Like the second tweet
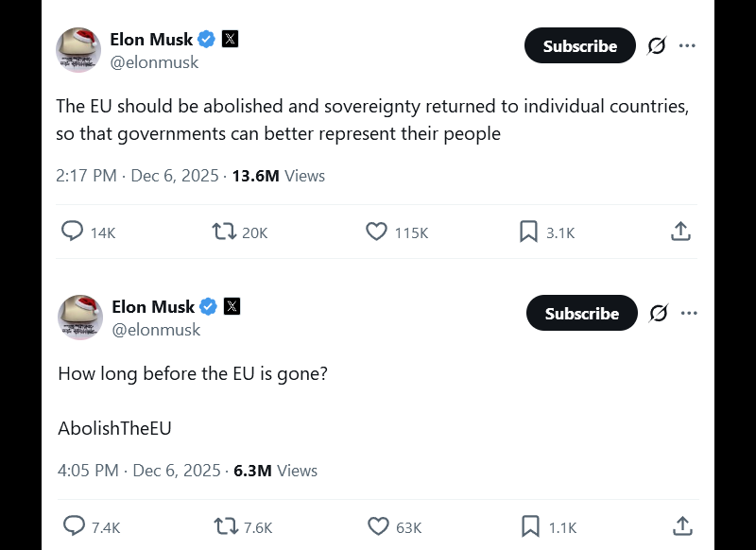Image resolution: width=756 pixels, height=550 pixels. pos(376,526)
